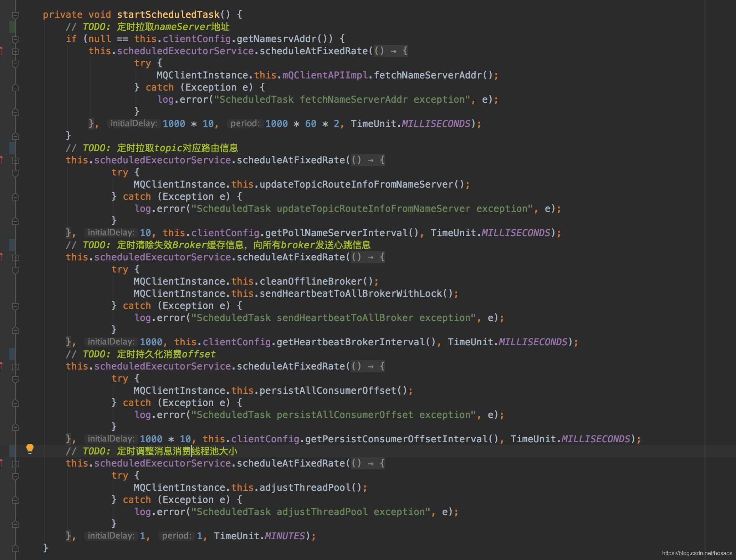The image size is (736, 560).
Task: Open the blog.csdn.net/hosaos watermark link
Action: click(697, 553)
